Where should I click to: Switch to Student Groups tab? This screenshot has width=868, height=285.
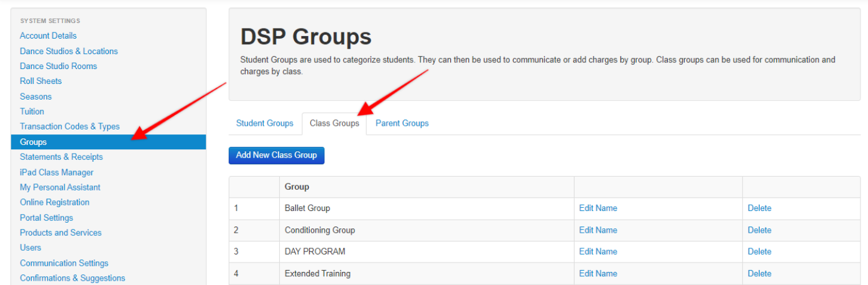pos(265,123)
